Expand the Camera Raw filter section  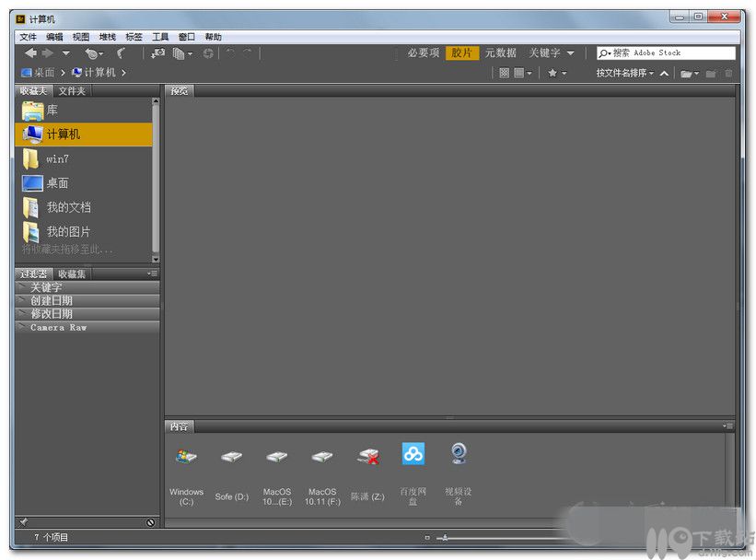(87, 328)
